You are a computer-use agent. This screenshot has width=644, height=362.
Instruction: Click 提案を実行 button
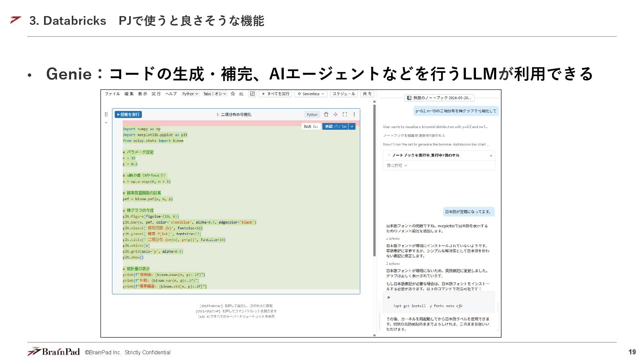128,115
